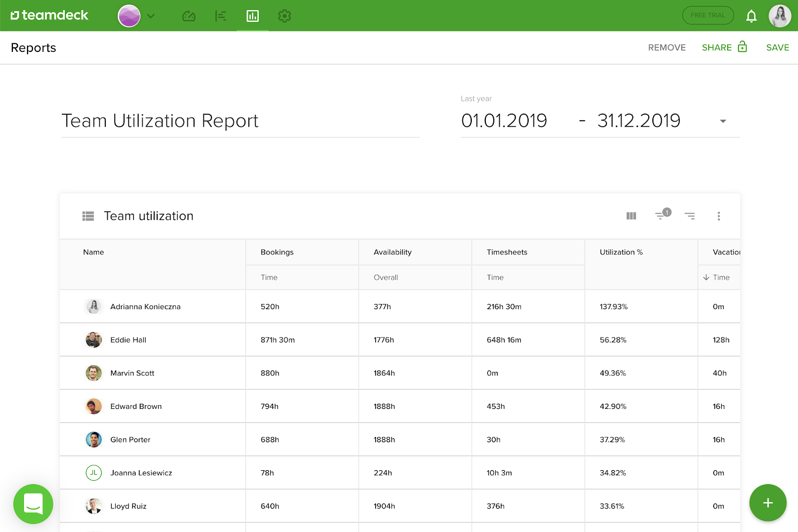Click the table list icon beside Team utilization

click(88, 216)
